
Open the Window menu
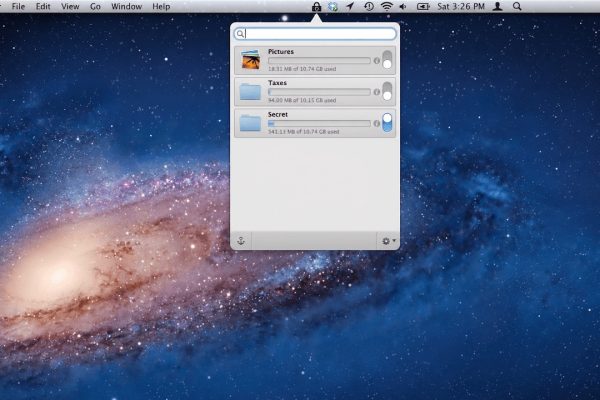click(126, 7)
